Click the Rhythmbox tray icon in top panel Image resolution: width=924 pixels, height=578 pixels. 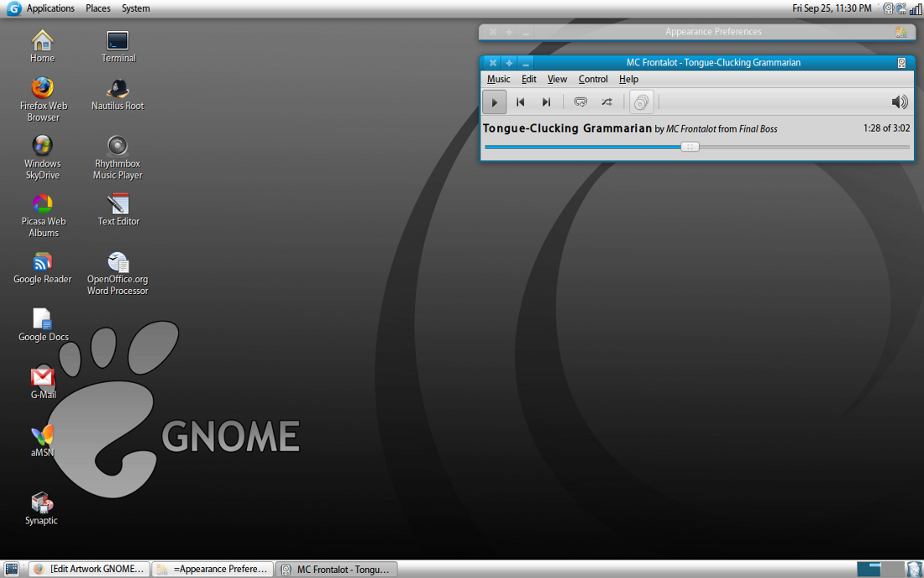[x=888, y=8]
